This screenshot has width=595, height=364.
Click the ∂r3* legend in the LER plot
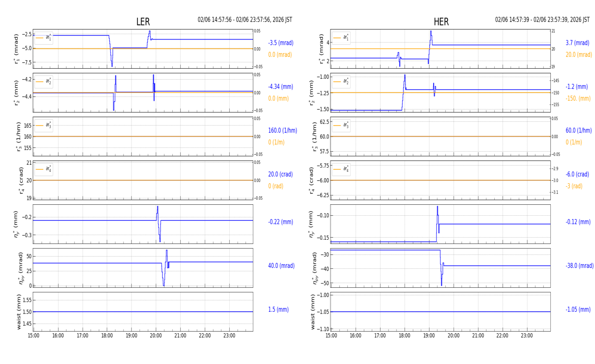[44, 126]
